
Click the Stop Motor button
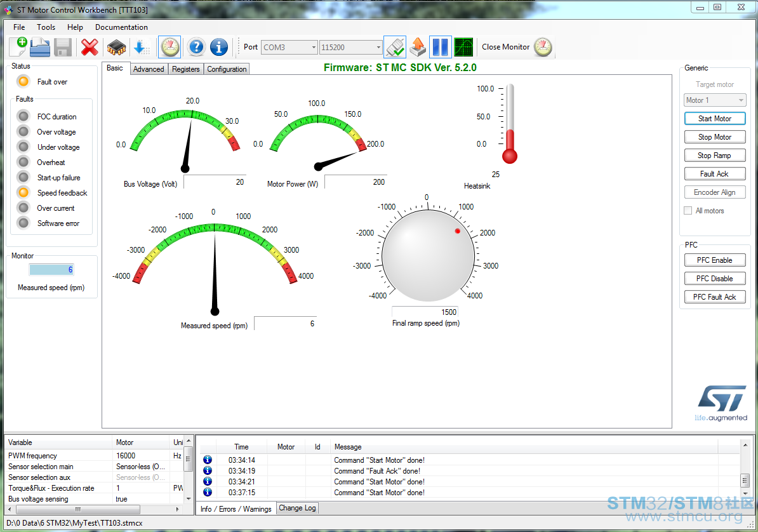pos(715,137)
